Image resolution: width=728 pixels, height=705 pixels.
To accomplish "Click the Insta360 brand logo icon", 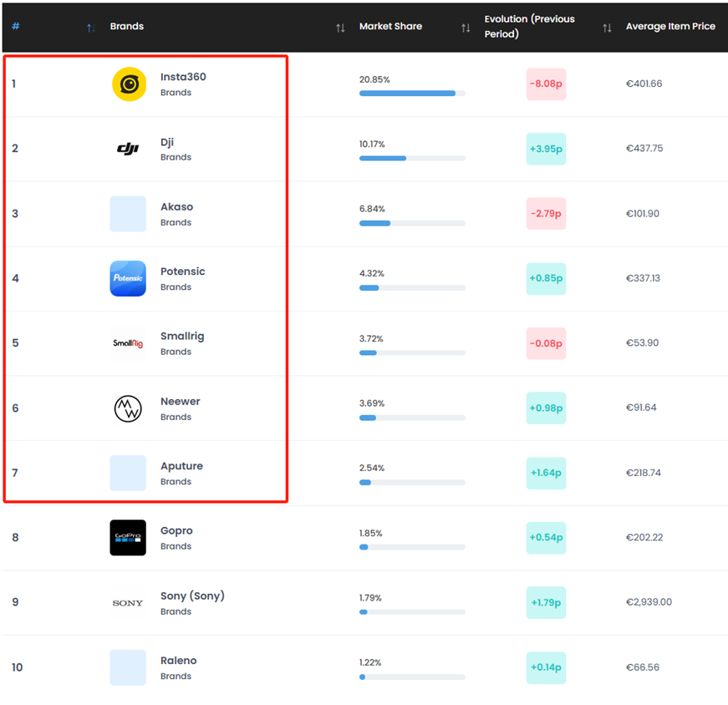I will tap(129, 84).
